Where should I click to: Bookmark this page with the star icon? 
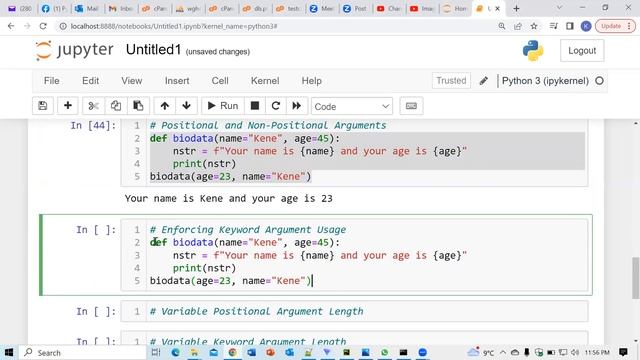point(534,26)
